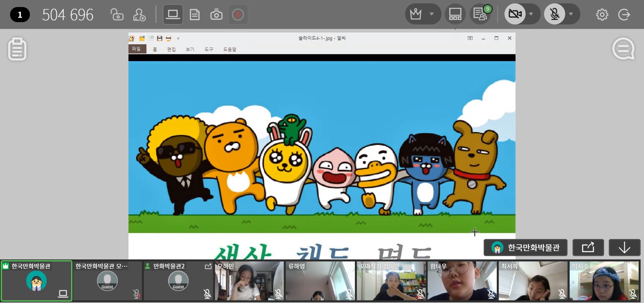Open the 편집 menu in image viewer
Image resolution: width=644 pixels, height=303 pixels.
[171, 49]
